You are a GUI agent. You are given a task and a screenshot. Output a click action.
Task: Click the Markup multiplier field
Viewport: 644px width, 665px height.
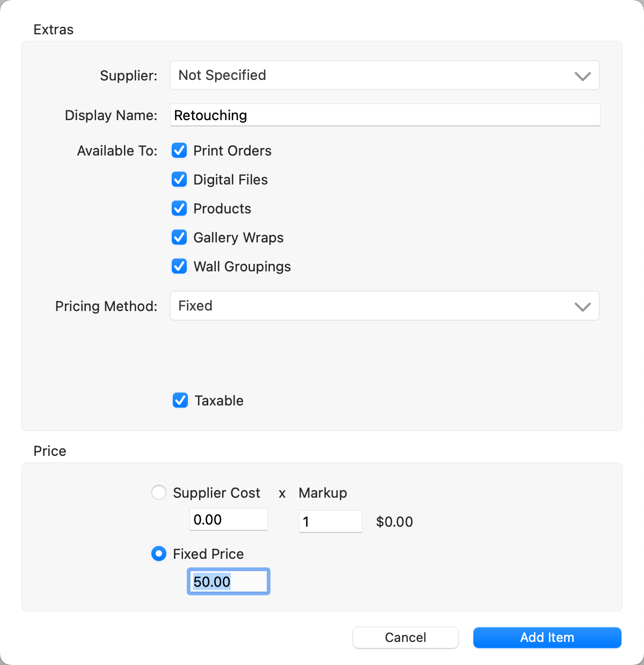pyautogui.click(x=330, y=521)
